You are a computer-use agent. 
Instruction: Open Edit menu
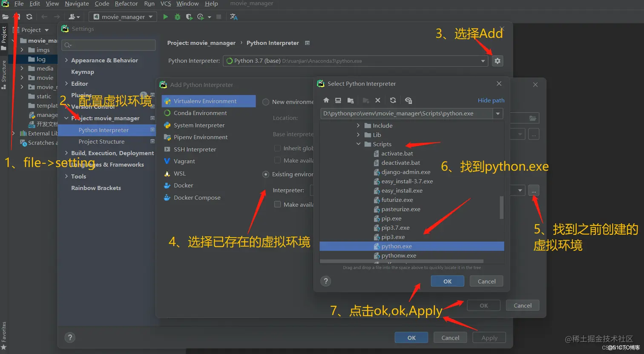click(34, 3)
